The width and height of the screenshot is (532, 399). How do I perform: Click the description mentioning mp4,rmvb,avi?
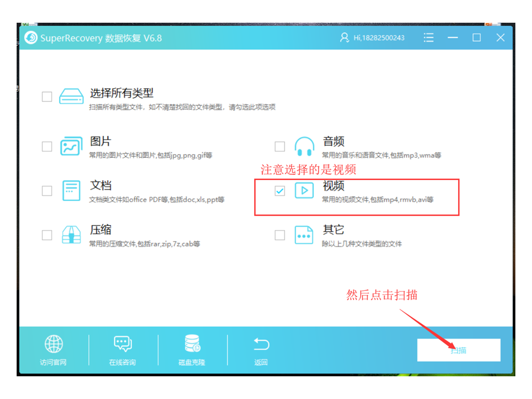[x=377, y=199]
